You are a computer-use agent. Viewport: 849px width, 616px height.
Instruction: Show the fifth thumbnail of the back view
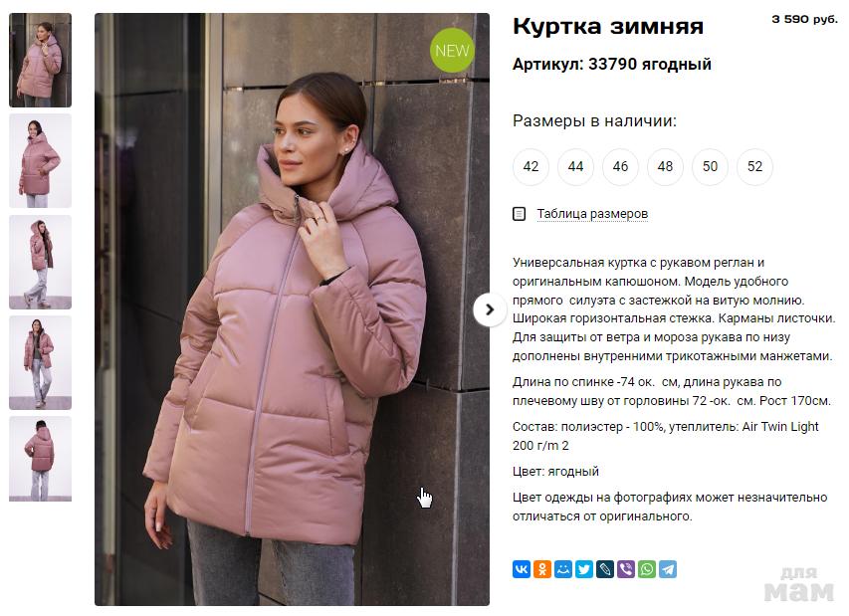coord(40,459)
